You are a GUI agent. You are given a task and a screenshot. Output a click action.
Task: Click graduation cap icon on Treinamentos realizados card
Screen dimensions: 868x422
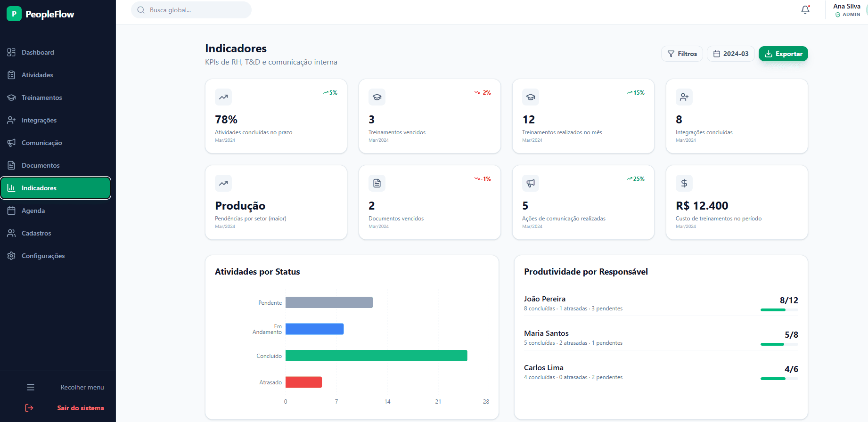(531, 97)
